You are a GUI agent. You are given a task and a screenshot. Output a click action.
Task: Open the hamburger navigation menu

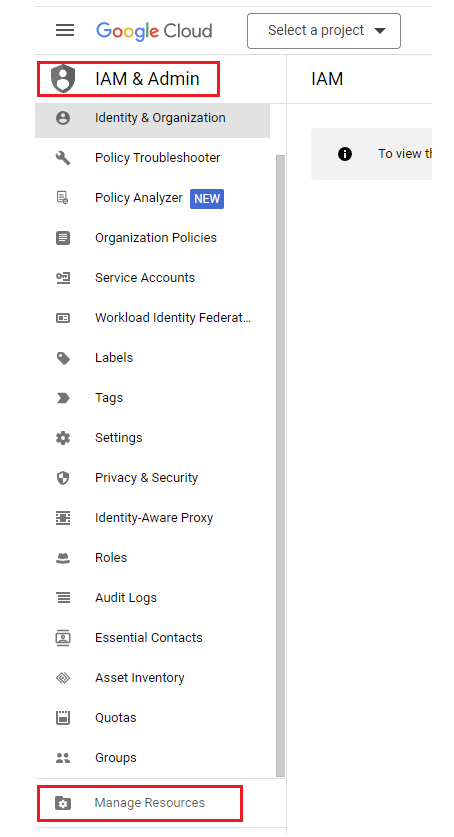pos(65,30)
